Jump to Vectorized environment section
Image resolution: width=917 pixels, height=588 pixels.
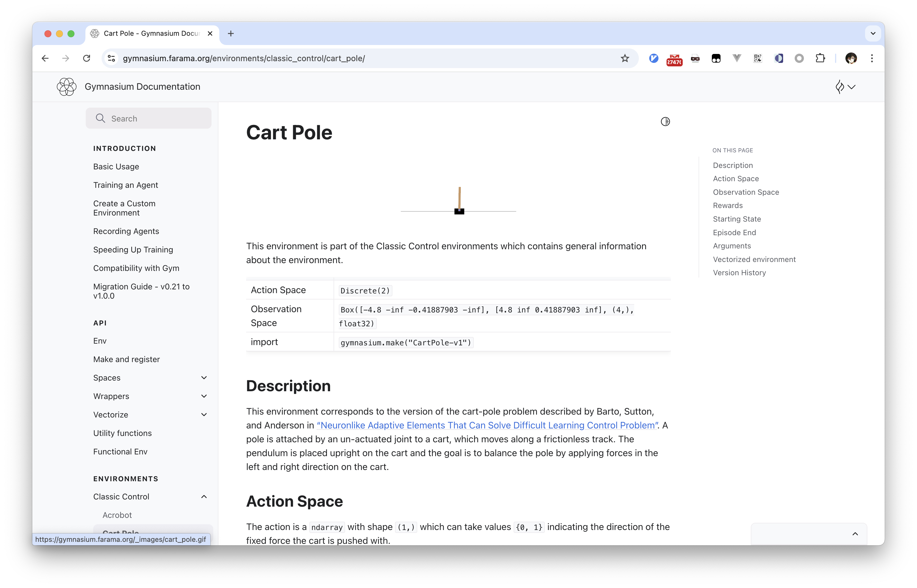point(754,259)
